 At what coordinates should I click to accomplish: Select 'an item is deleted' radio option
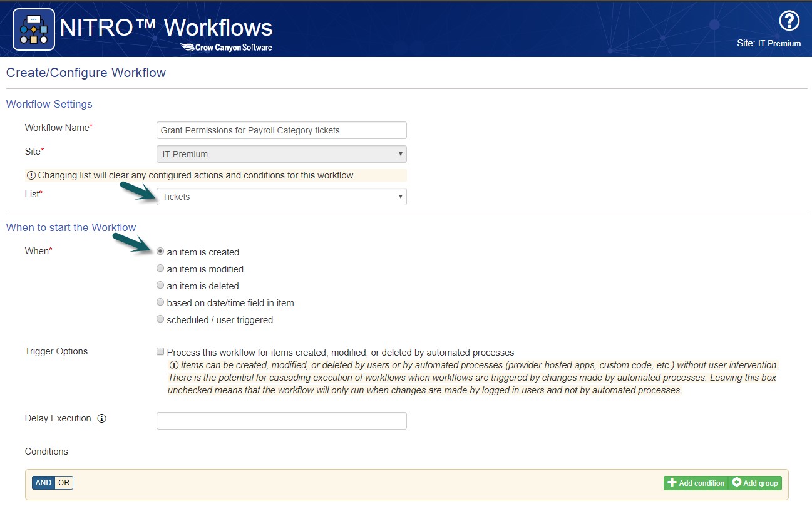160,286
